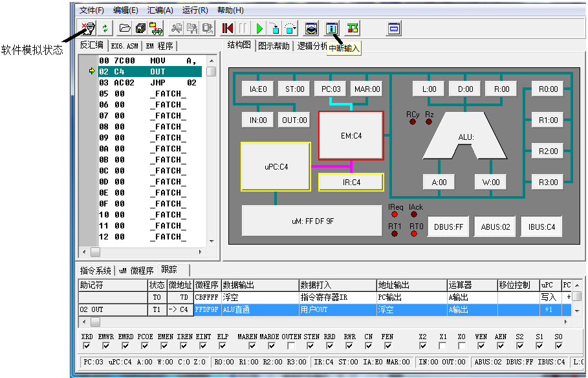588x378 pixels.
Task: Open a file with the folder icon
Action: (x=124, y=28)
